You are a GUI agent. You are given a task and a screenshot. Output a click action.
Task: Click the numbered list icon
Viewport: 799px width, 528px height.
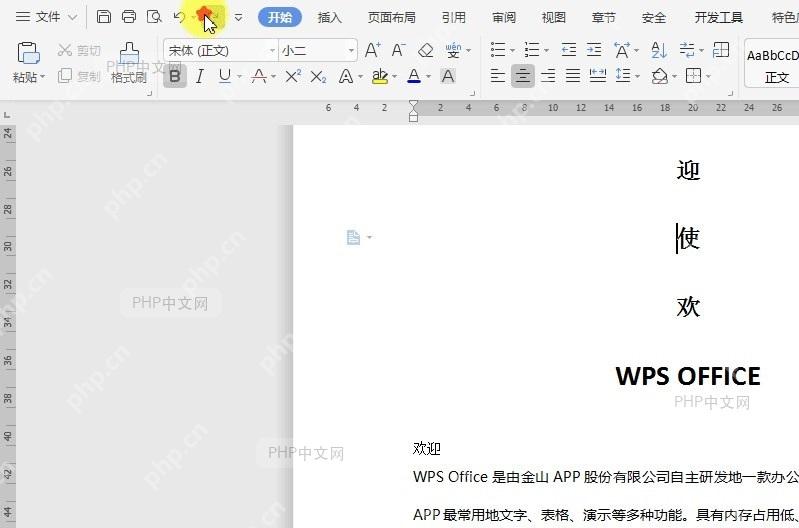click(532, 50)
